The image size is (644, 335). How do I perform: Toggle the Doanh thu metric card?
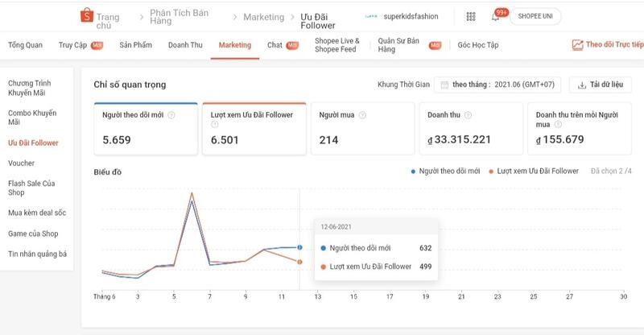471,129
